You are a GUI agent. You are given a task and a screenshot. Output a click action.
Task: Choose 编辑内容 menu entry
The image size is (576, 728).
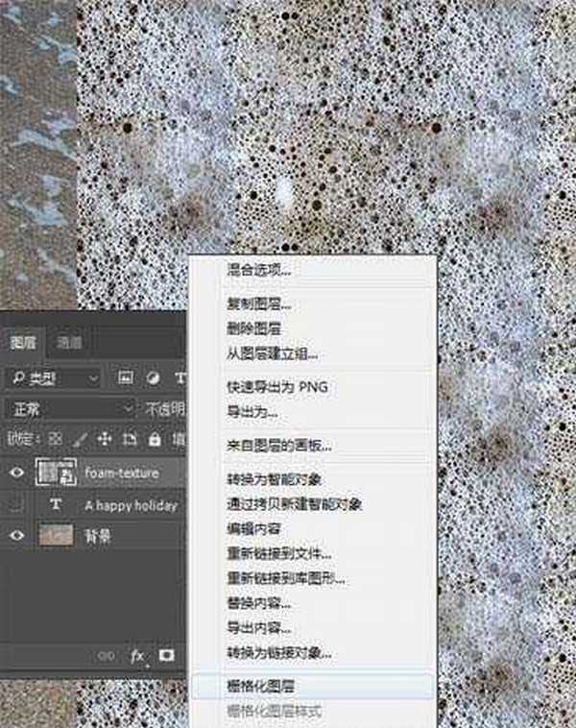tap(253, 529)
